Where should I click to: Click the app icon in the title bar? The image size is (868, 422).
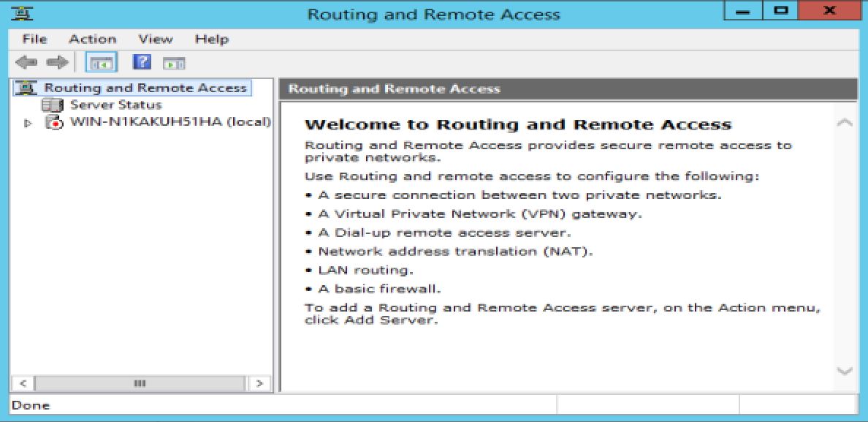click(x=22, y=12)
